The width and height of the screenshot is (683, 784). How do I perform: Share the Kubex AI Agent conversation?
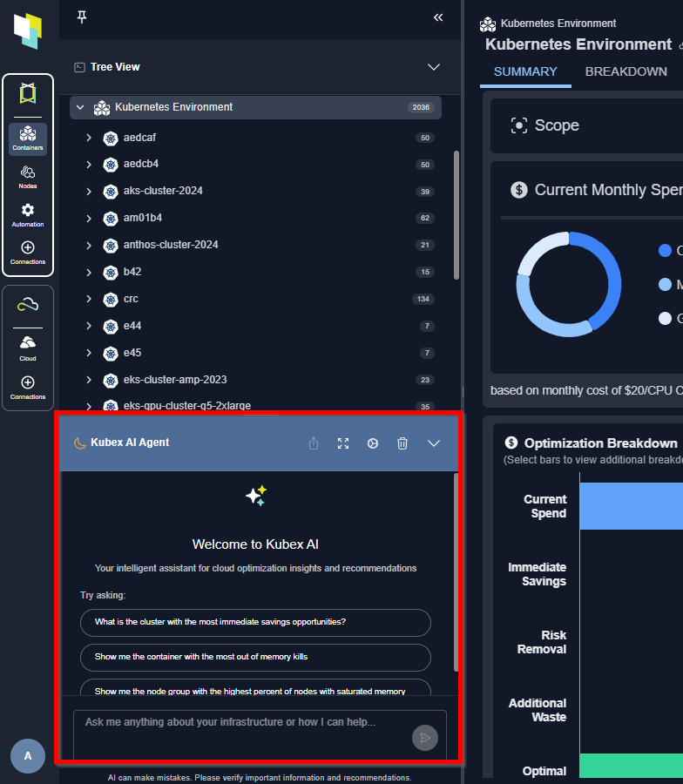point(314,443)
